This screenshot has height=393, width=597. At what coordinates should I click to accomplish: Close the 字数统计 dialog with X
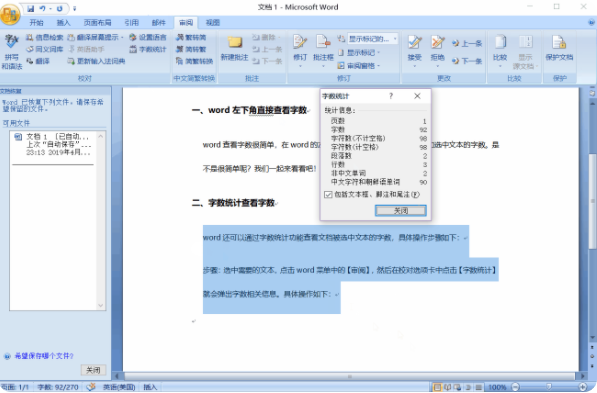(x=417, y=96)
